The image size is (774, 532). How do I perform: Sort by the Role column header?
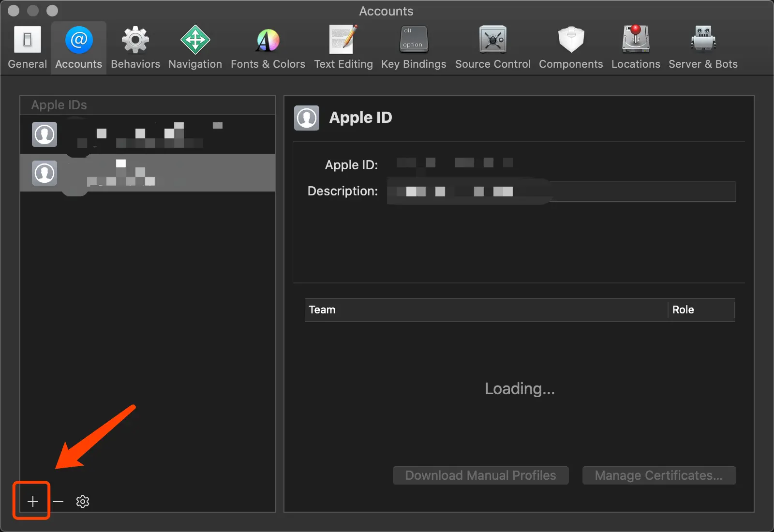(x=701, y=310)
